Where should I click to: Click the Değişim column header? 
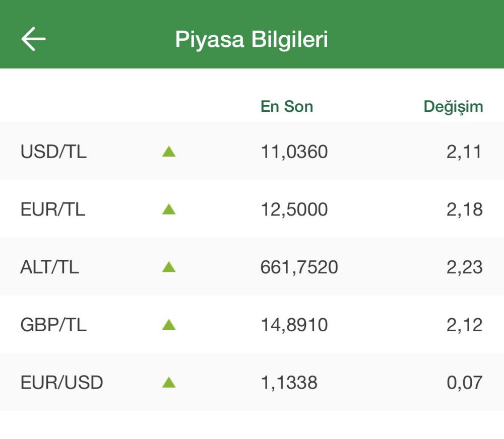tap(453, 107)
